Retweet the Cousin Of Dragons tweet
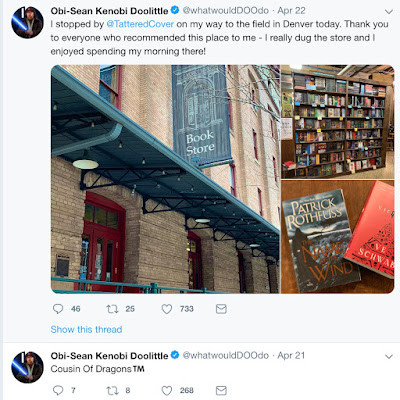Image resolution: width=400 pixels, height=400 pixels. (112, 390)
